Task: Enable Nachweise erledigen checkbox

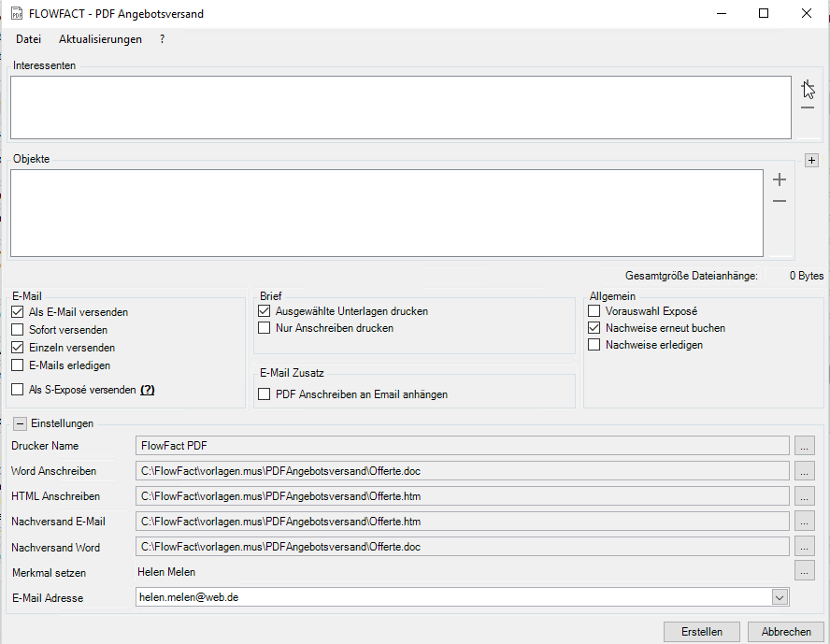Action: 594,345
